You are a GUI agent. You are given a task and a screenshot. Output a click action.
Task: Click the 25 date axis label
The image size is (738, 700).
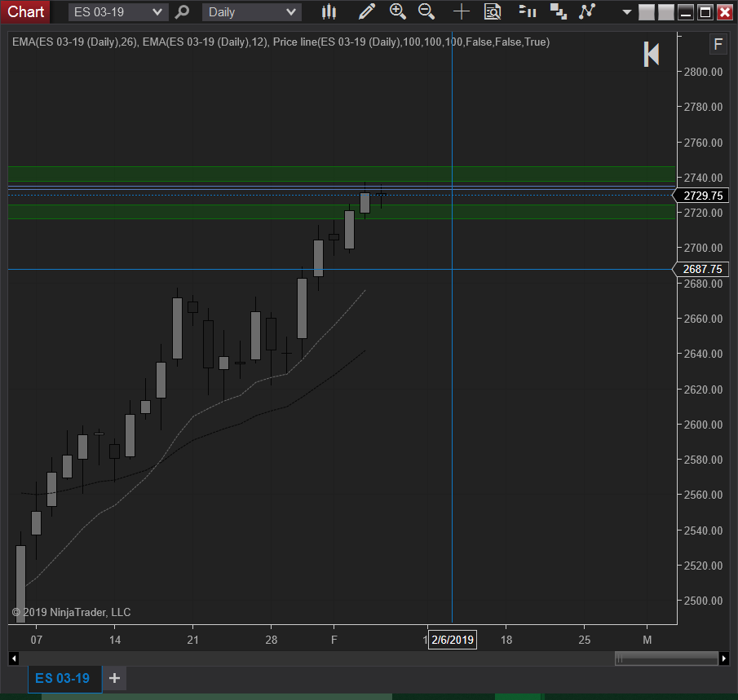coord(584,640)
